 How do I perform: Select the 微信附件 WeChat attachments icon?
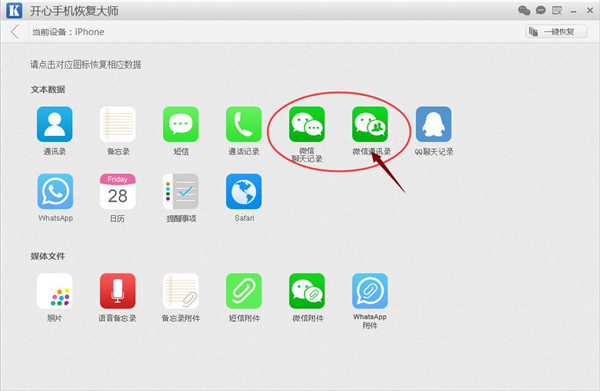coord(307,291)
